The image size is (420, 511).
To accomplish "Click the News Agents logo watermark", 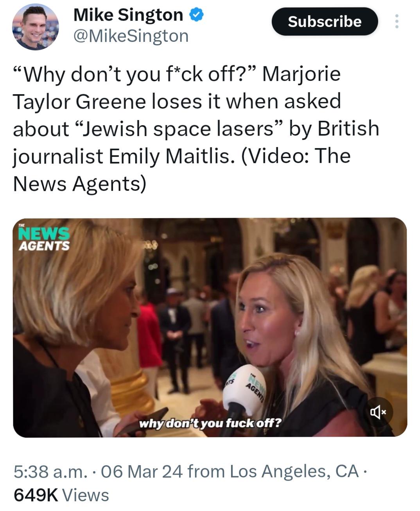I will (43, 238).
